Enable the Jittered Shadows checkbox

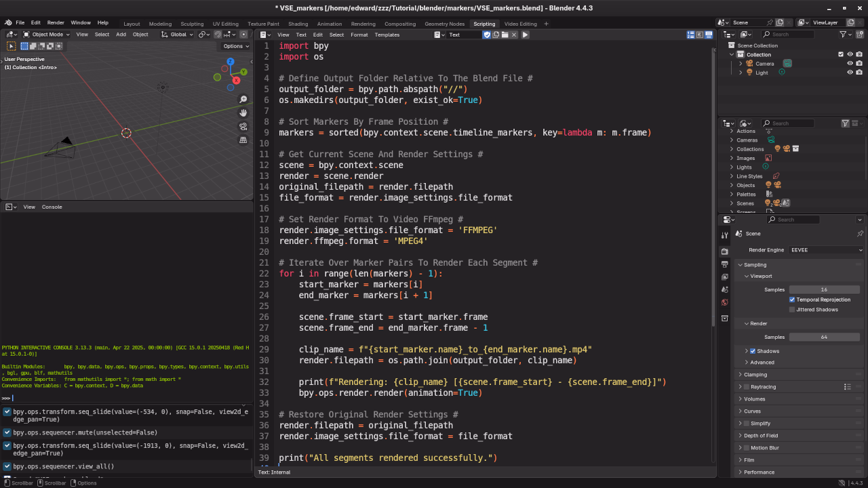click(x=792, y=310)
